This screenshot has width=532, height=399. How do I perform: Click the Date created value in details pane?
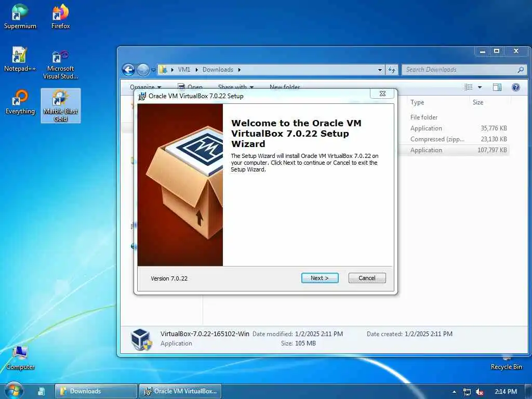point(428,334)
